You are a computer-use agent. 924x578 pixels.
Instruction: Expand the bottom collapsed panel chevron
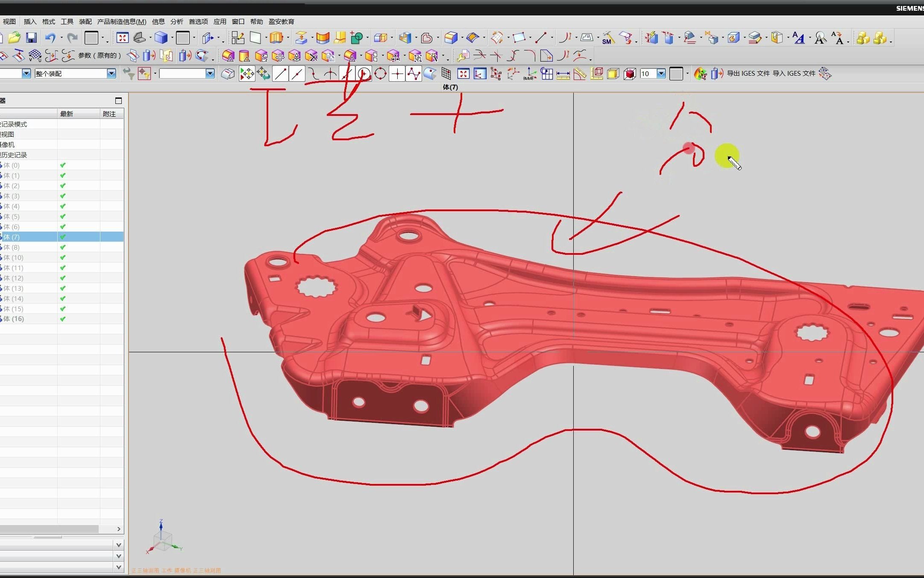tap(119, 567)
